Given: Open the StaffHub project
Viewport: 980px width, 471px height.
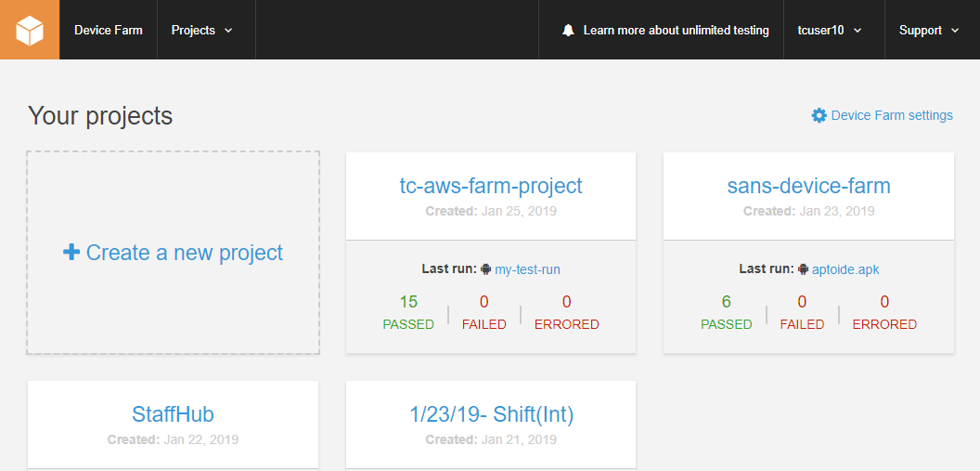Looking at the screenshot, I should click(174, 414).
